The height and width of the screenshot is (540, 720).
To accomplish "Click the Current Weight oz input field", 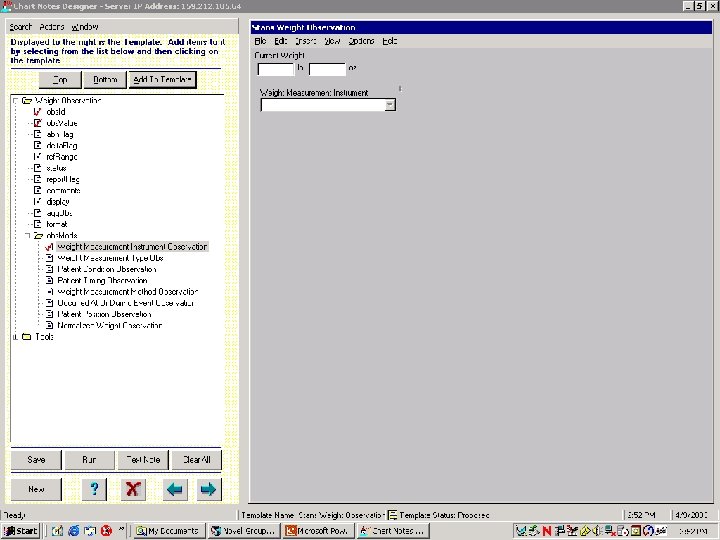I will click(x=327, y=69).
